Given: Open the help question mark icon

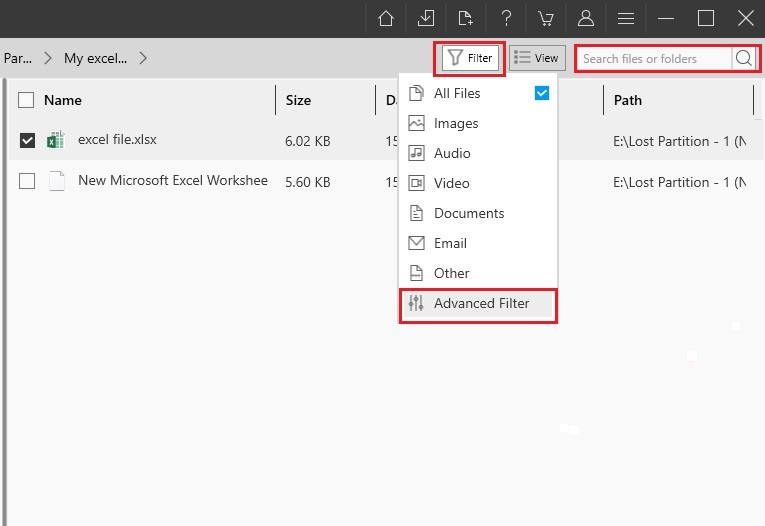Looking at the screenshot, I should tap(506, 19).
